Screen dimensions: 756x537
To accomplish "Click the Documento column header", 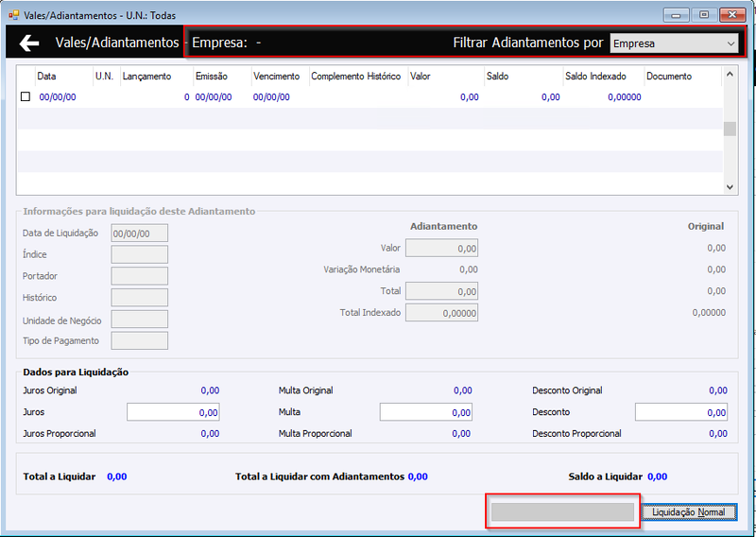I will (669, 77).
